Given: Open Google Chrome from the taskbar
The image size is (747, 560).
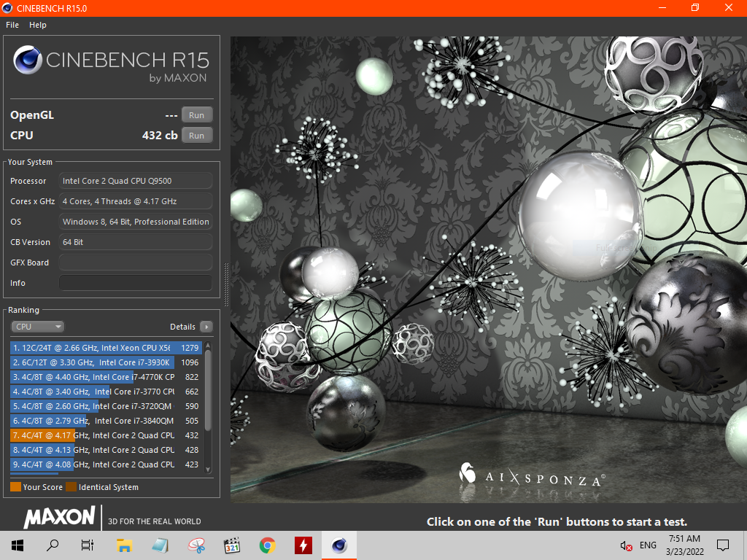Looking at the screenshot, I should pos(267,545).
